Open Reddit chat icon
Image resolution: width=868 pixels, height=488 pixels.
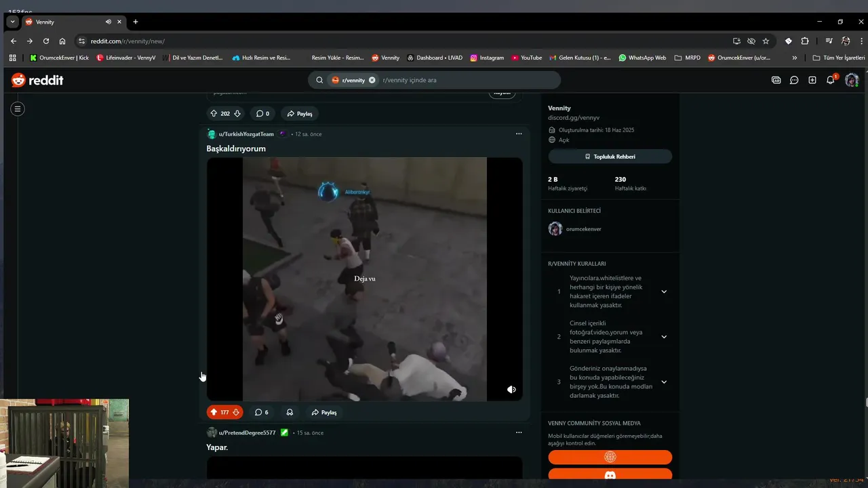794,80
